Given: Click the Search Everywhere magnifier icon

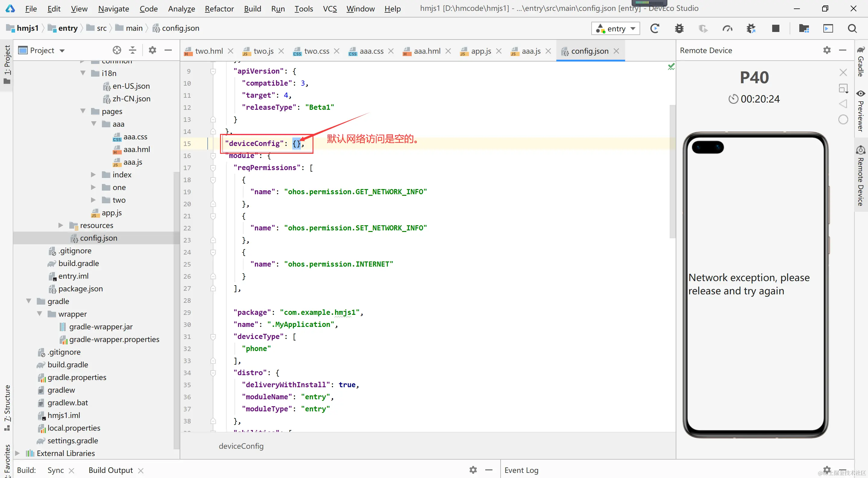Looking at the screenshot, I should pyautogui.click(x=852, y=29).
